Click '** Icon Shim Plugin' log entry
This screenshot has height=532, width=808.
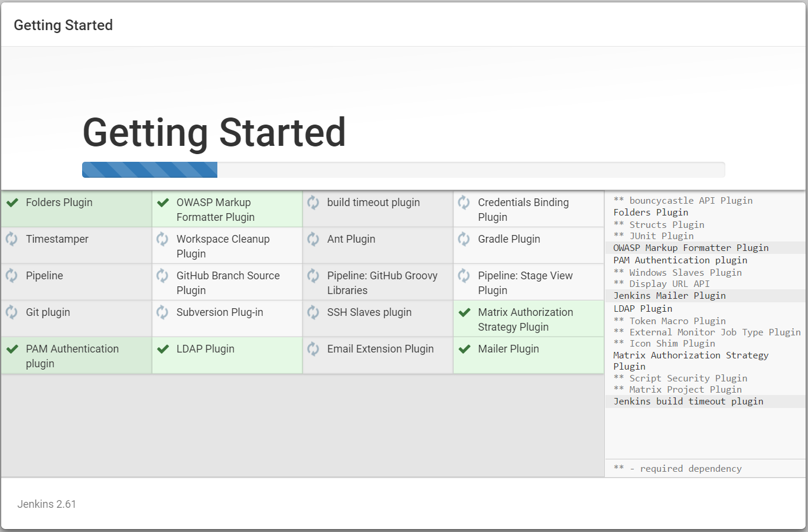(664, 344)
